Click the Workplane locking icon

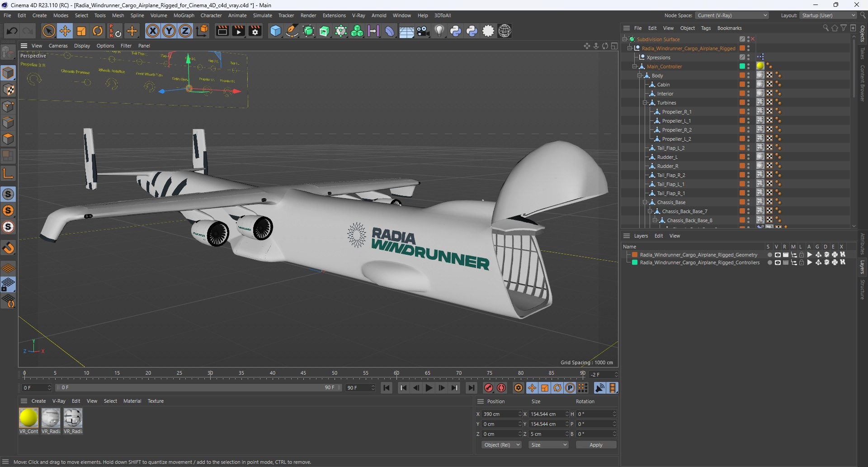pos(8,285)
